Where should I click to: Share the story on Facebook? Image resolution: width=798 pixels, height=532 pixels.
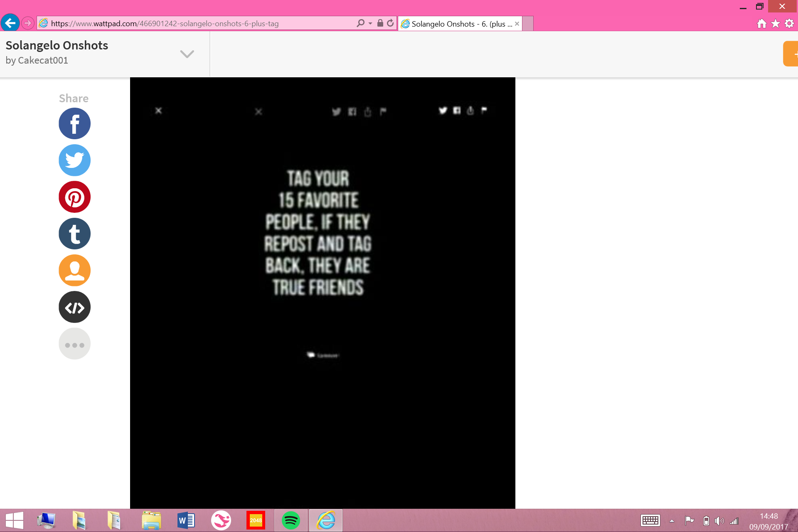(x=74, y=123)
